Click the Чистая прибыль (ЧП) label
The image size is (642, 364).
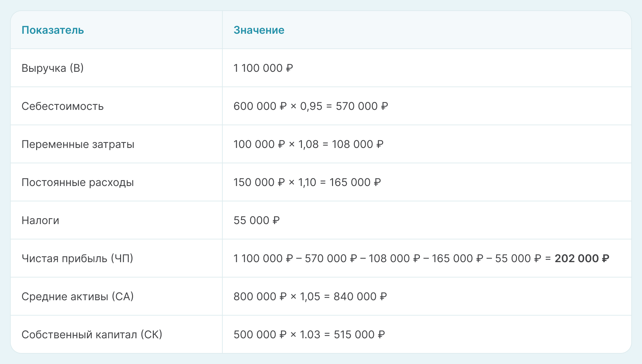[77, 258]
